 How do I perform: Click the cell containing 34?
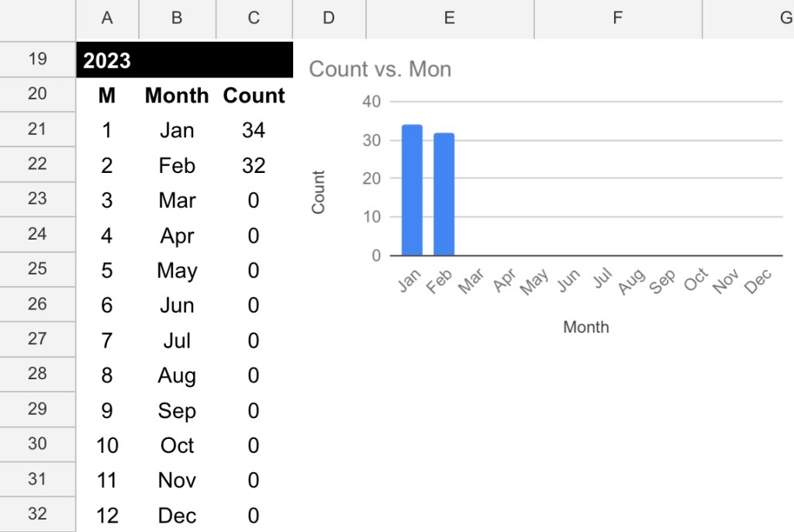pos(254,130)
